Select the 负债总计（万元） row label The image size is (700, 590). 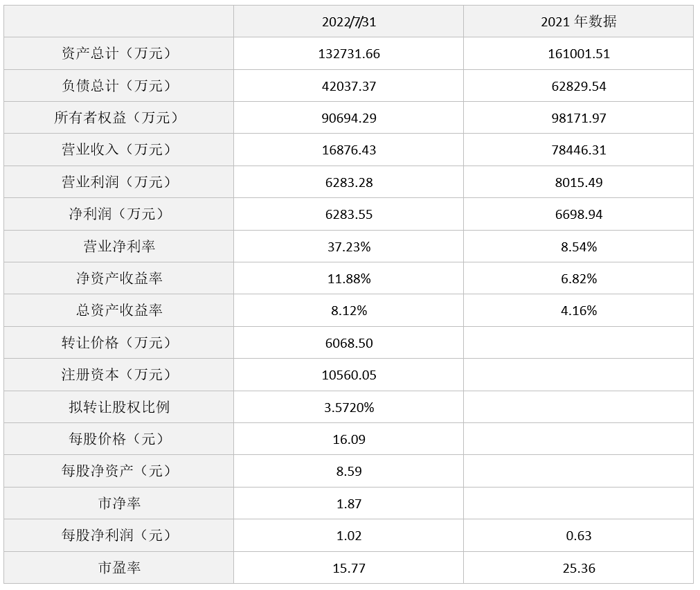(x=118, y=86)
